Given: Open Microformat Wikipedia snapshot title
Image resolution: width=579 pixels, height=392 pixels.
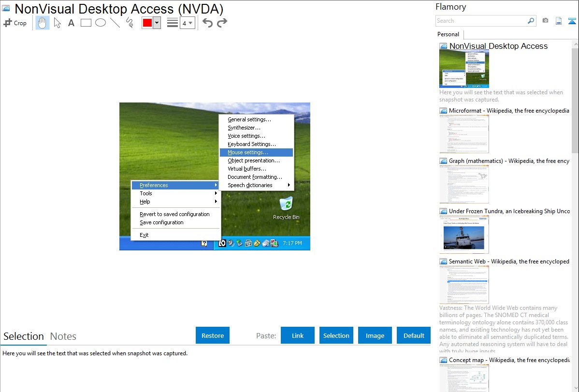Looking at the screenshot, I should point(509,111).
